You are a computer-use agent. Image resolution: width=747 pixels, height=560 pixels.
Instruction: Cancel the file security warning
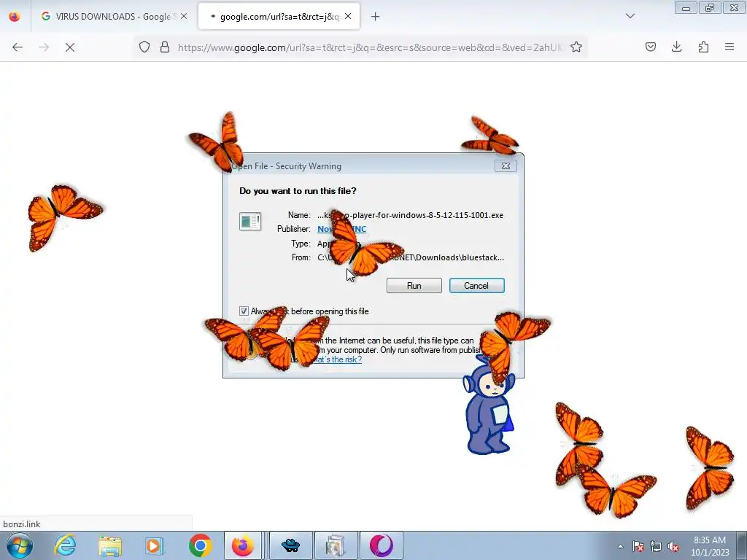[477, 286]
